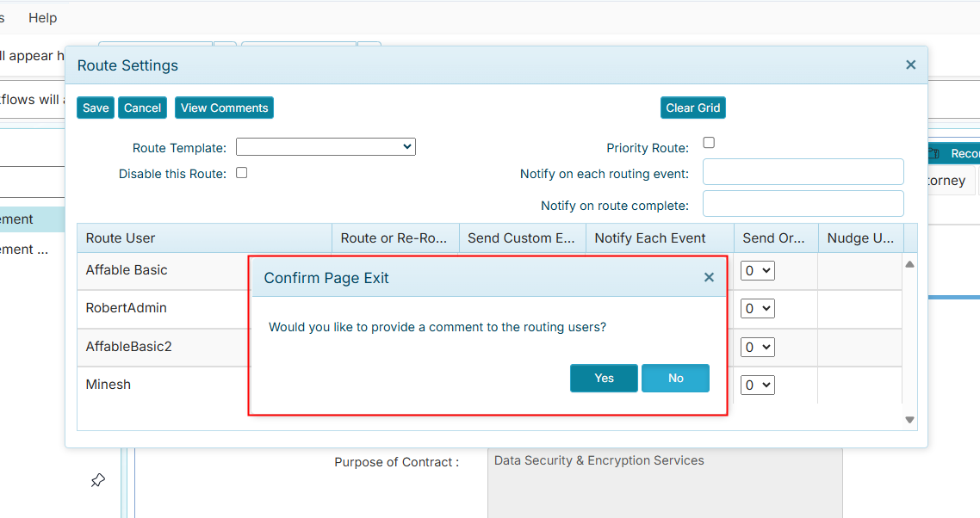Close the Confirm Page Exit dialog
This screenshot has width=980, height=518.
(709, 277)
